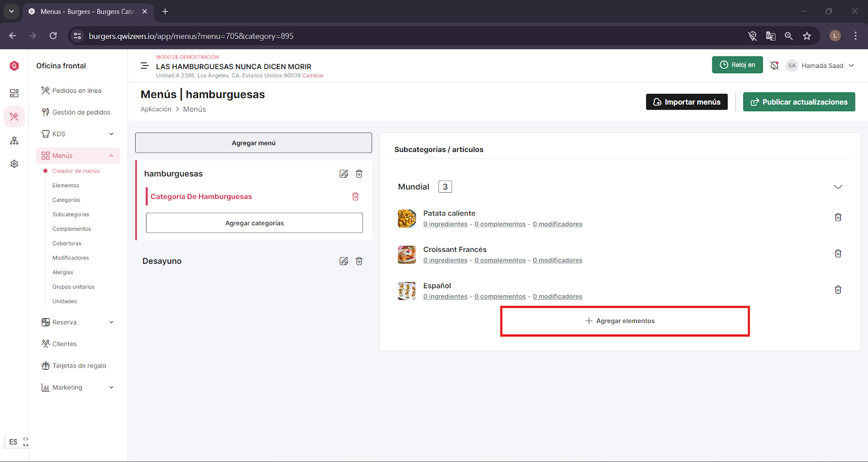Click the Agregar categorías button
The width and height of the screenshot is (868, 462).
(254, 223)
